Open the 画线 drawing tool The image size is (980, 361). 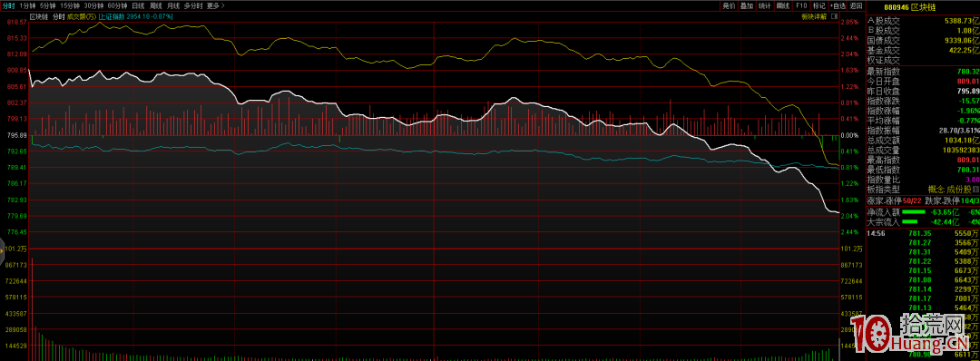(782, 5)
